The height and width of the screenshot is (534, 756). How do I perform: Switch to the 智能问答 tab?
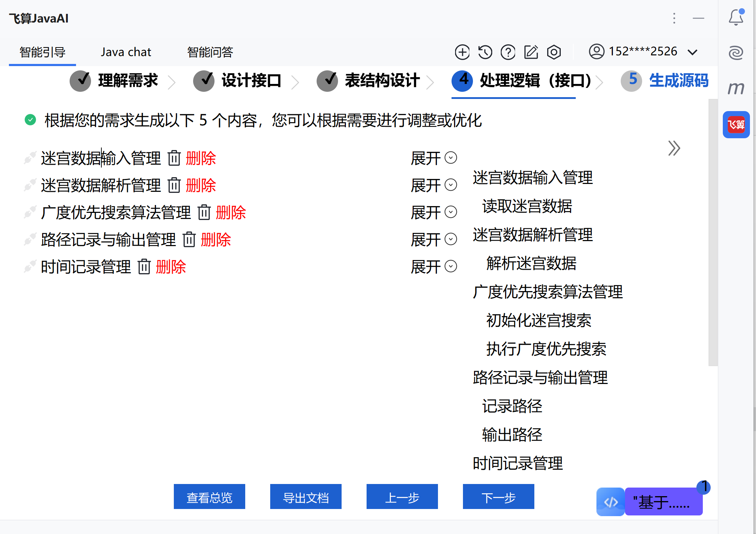[x=210, y=52]
